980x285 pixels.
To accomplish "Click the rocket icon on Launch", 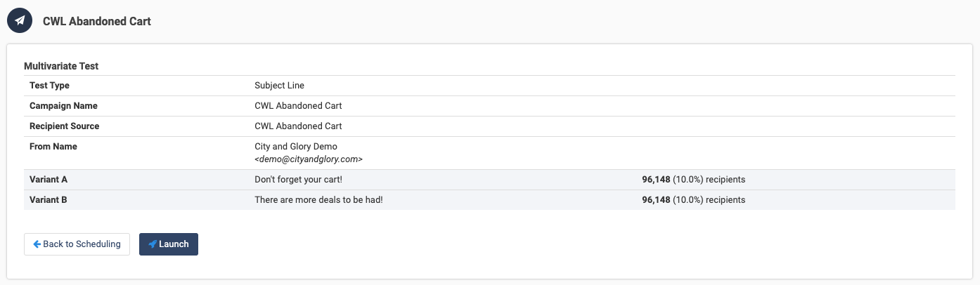I will (x=153, y=244).
